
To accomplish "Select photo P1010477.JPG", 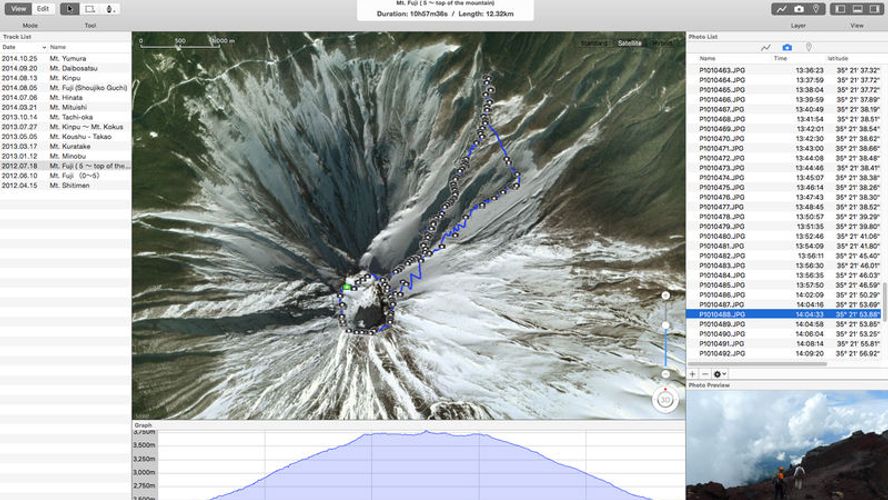I will (x=784, y=207).
